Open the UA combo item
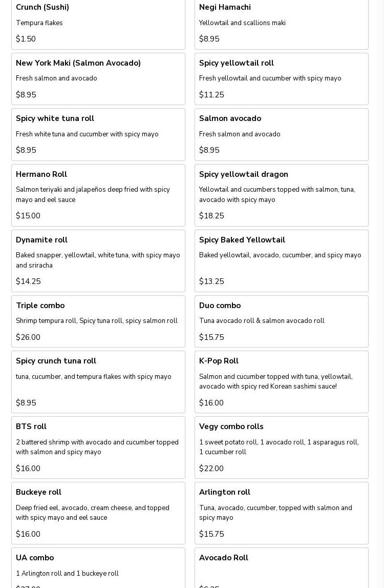The image size is (384, 588). pos(98,568)
